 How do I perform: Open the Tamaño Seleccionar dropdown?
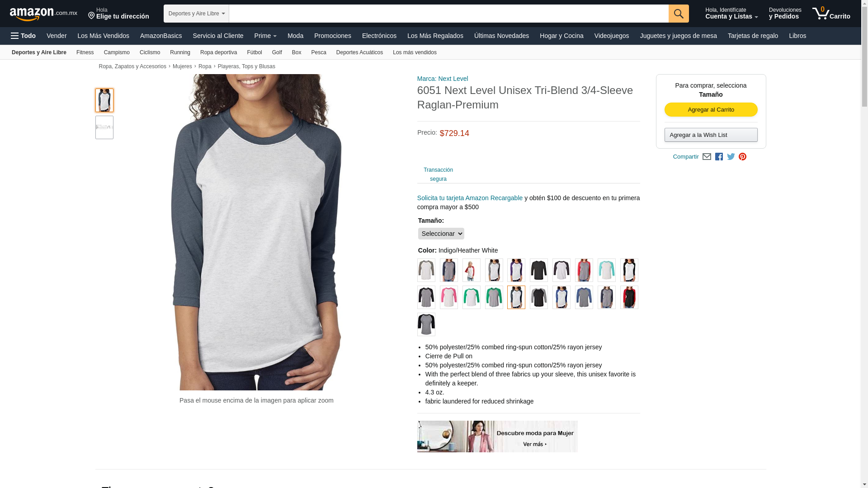pos(441,234)
